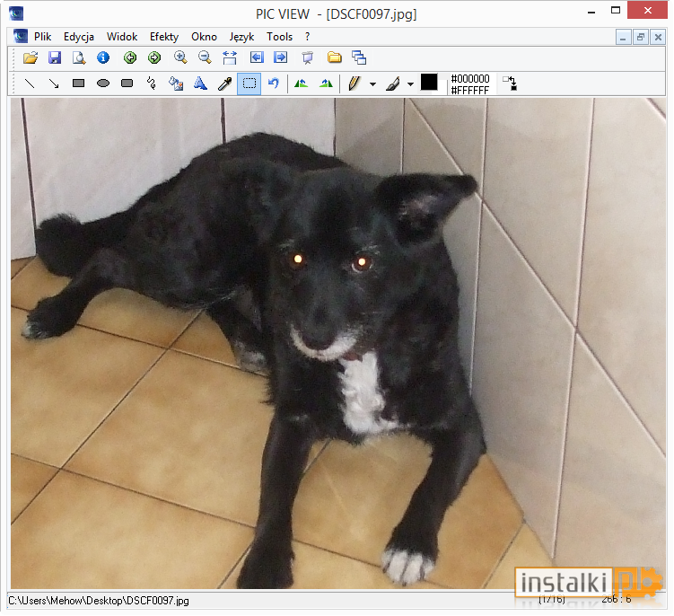Open the Język menu

[x=241, y=37]
